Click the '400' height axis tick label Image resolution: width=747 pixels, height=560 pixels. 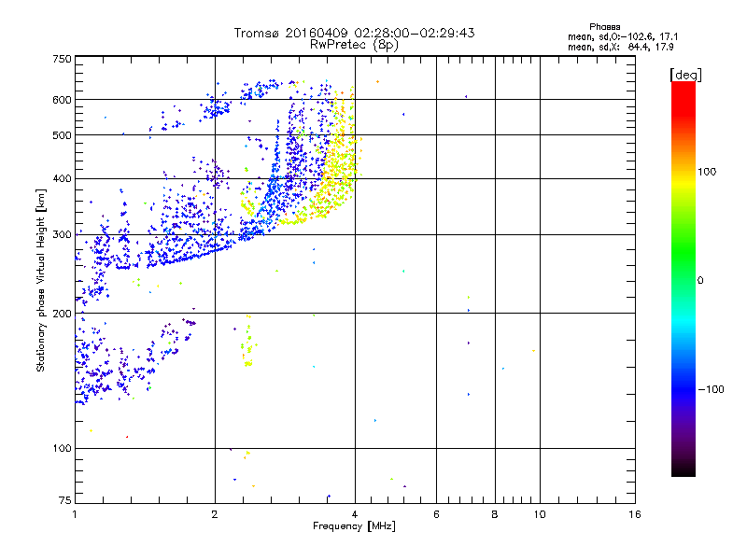62,179
